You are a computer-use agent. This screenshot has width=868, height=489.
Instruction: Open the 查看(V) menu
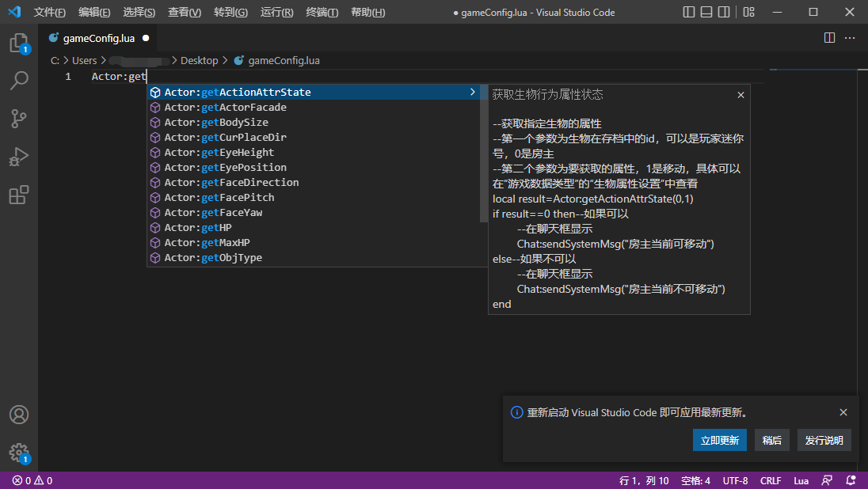pyautogui.click(x=185, y=12)
